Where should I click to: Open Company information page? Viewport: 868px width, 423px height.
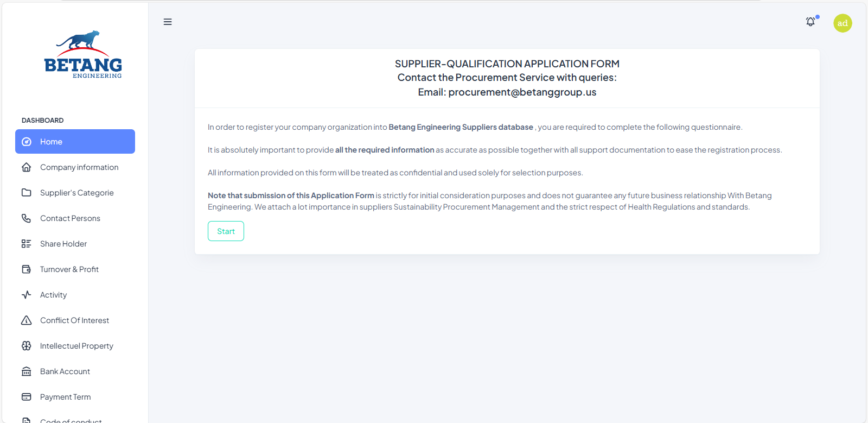click(79, 167)
